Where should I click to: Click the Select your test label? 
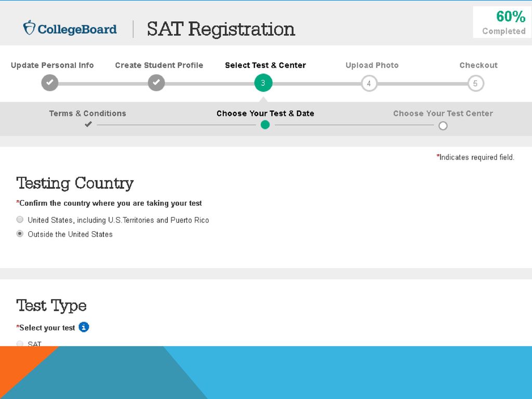[x=46, y=327]
